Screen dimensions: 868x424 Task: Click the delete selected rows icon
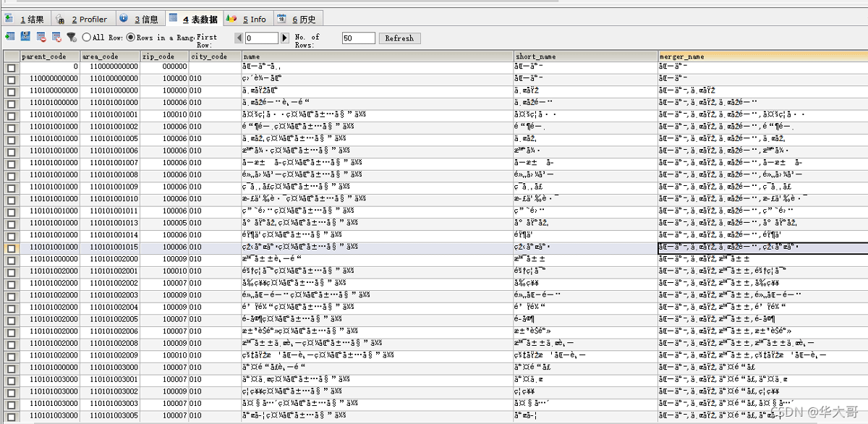pyautogui.click(x=41, y=37)
